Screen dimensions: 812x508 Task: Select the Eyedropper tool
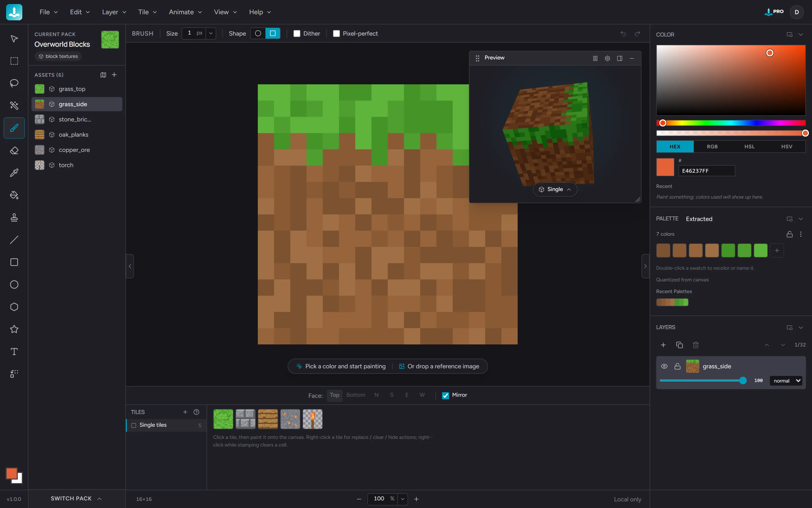click(x=14, y=173)
